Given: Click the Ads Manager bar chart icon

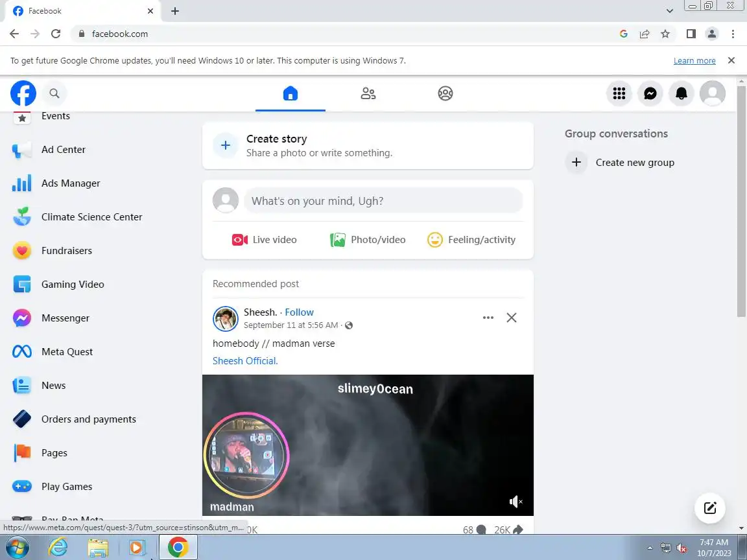Looking at the screenshot, I should (x=21, y=183).
